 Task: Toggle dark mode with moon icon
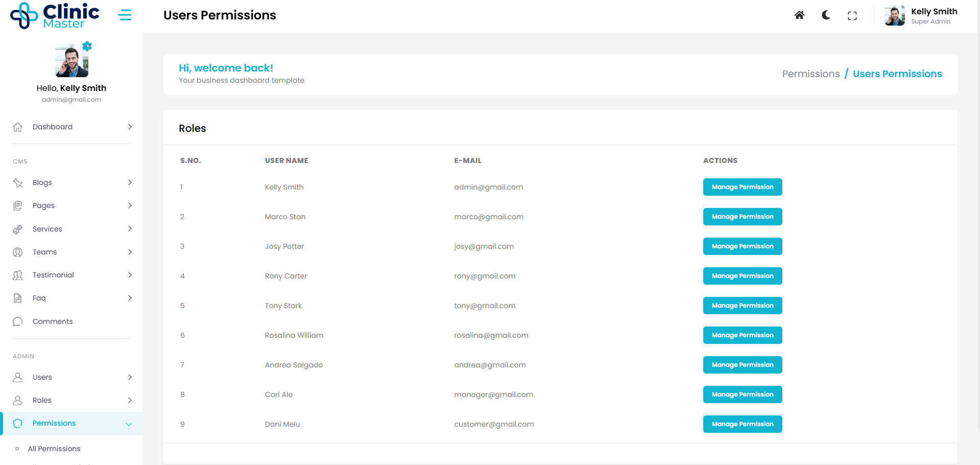tap(826, 15)
